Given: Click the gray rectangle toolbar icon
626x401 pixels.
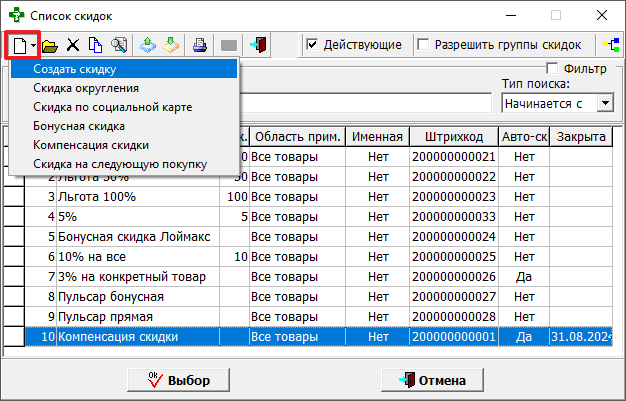Looking at the screenshot, I should (x=229, y=46).
